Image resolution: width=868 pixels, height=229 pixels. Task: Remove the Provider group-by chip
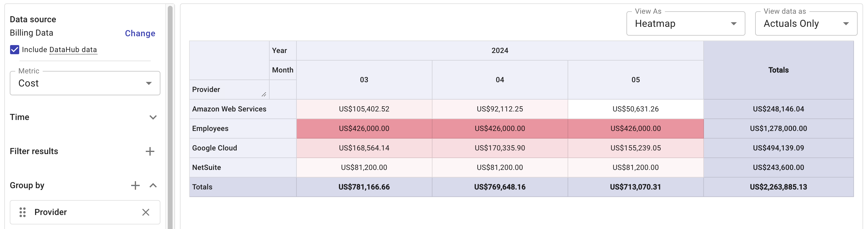pyautogui.click(x=145, y=212)
